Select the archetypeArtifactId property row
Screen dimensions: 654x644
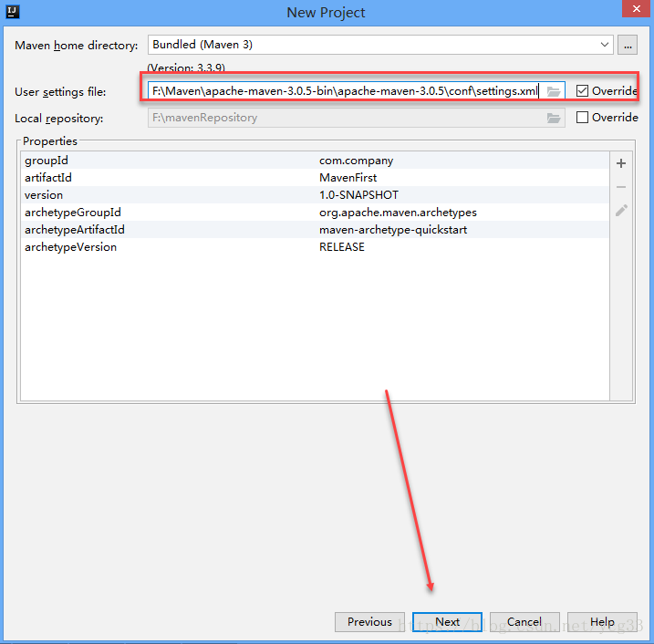point(315,230)
